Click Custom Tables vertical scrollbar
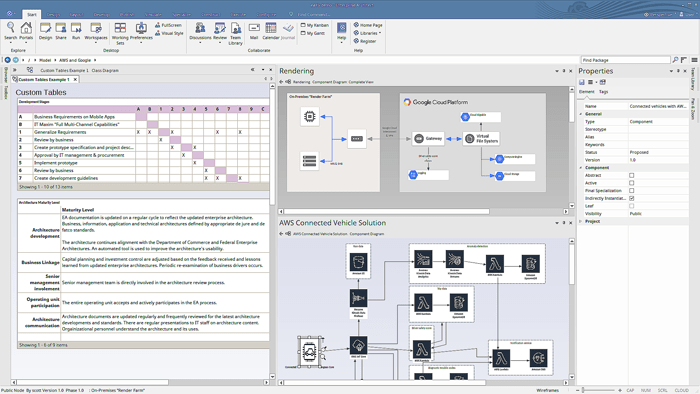This screenshot has width=700, height=394. tap(272, 147)
